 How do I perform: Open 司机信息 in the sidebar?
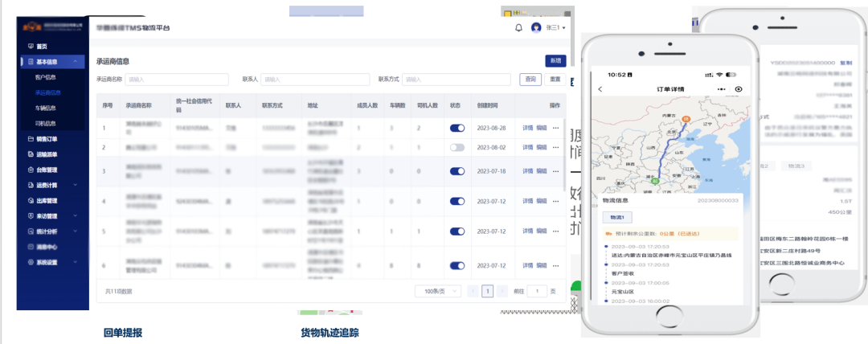coord(45,124)
